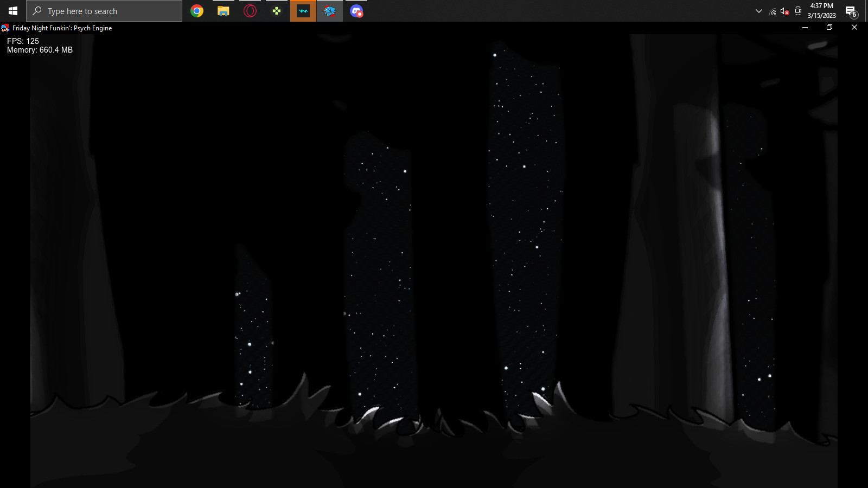Screen dimensions: 868x488
Task: Click the muted volume tray icon
Action: [x=785, y=11]
